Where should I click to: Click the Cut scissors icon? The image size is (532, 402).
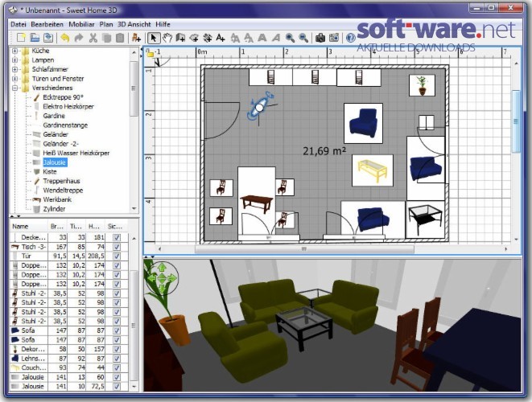(x=93, y=38)
